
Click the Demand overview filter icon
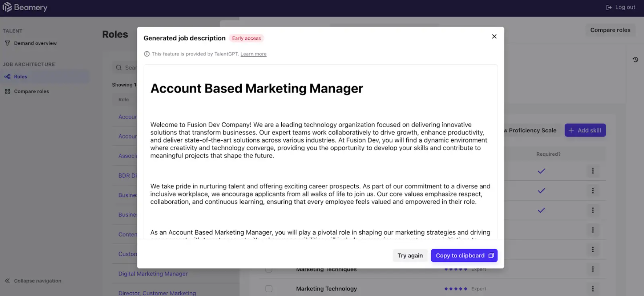tap(7, 43)
